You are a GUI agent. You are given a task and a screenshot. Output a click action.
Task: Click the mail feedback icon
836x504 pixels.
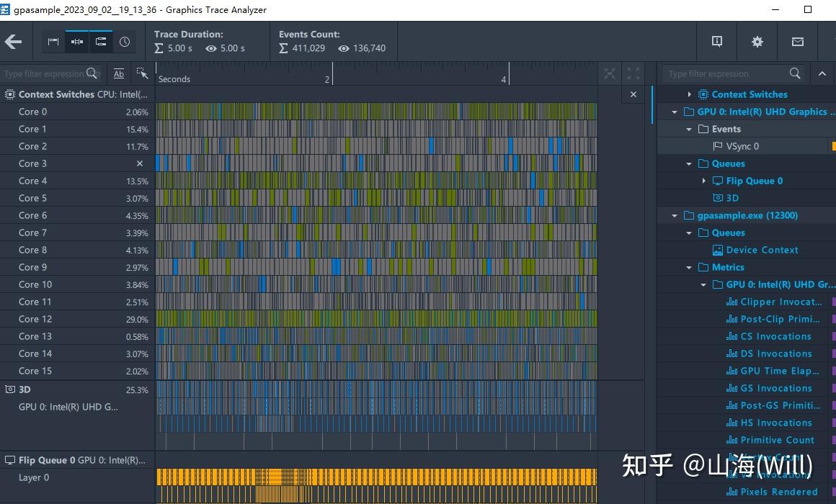(x=798, y=42)
